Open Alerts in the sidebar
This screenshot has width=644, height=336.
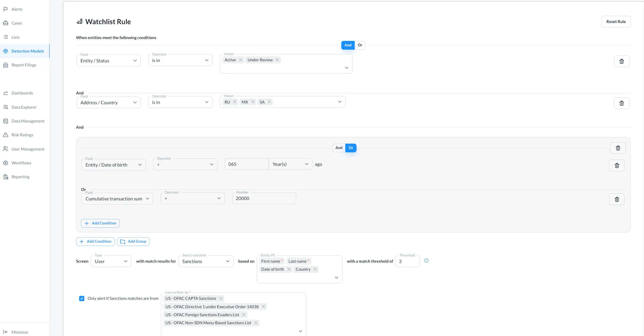click(17, 9)
